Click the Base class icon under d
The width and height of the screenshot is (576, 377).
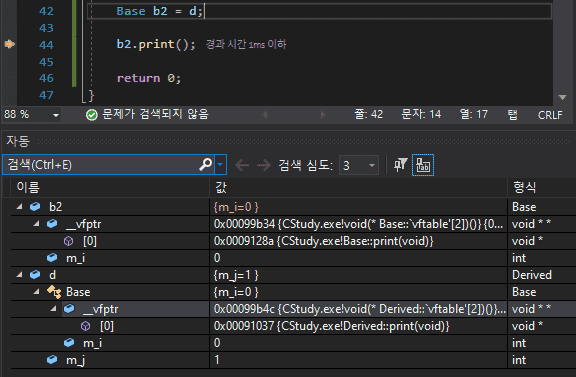click(54, 292)
